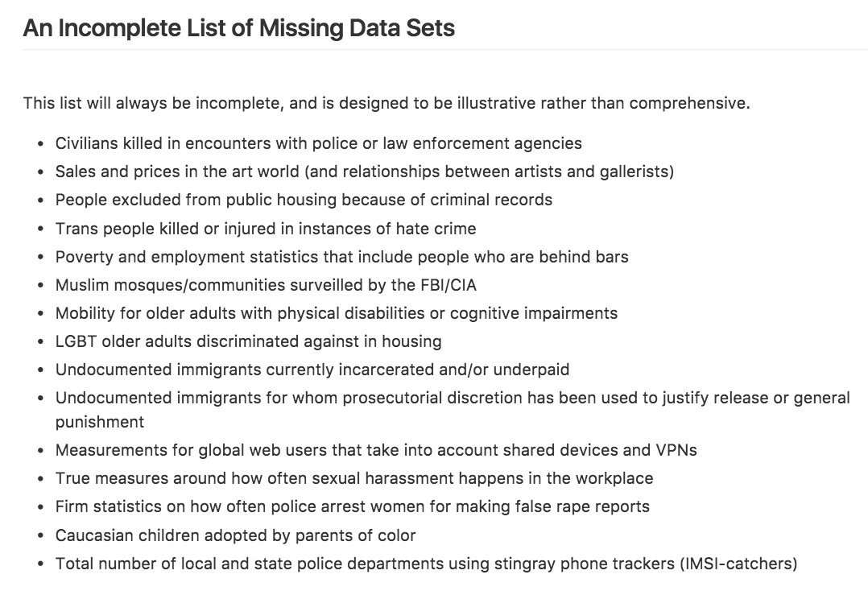The image size is (868, 595).
Task: Click the "Trans people killed or injured" list item
Action: [266, 229]
